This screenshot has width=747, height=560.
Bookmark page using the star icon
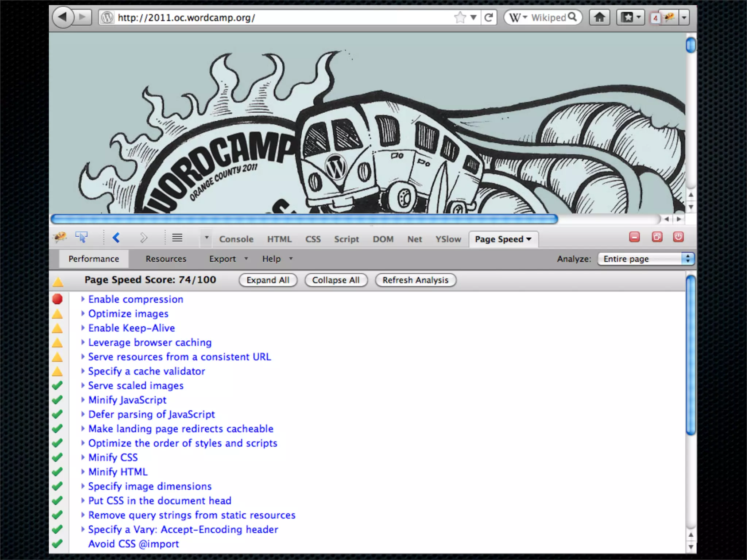tap(460, 17)
